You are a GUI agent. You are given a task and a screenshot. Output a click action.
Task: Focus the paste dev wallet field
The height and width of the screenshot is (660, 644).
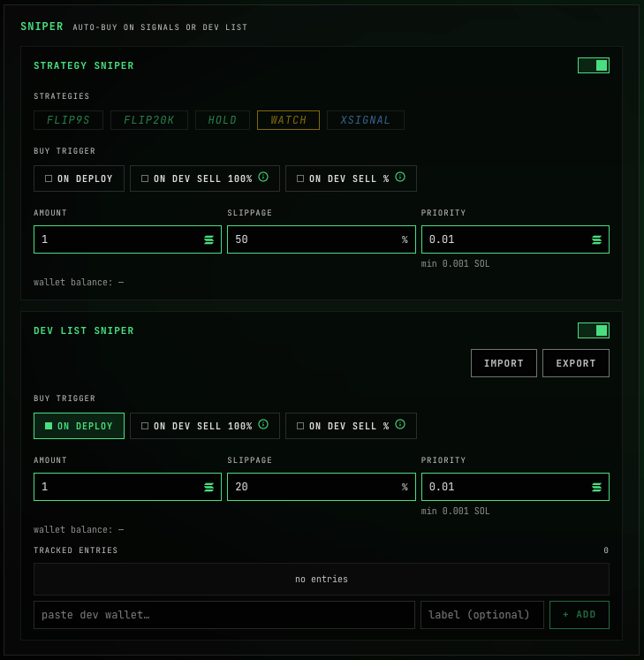224,615
